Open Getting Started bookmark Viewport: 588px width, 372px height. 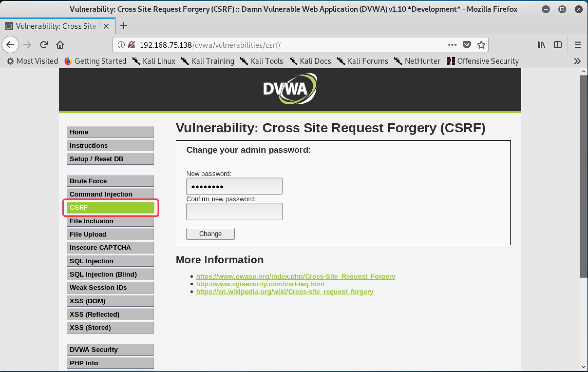coord(95,61)
